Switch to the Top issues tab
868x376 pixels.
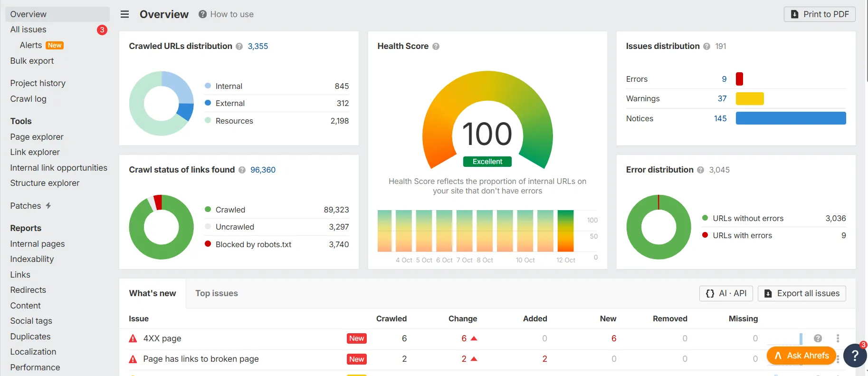point(217,293)
